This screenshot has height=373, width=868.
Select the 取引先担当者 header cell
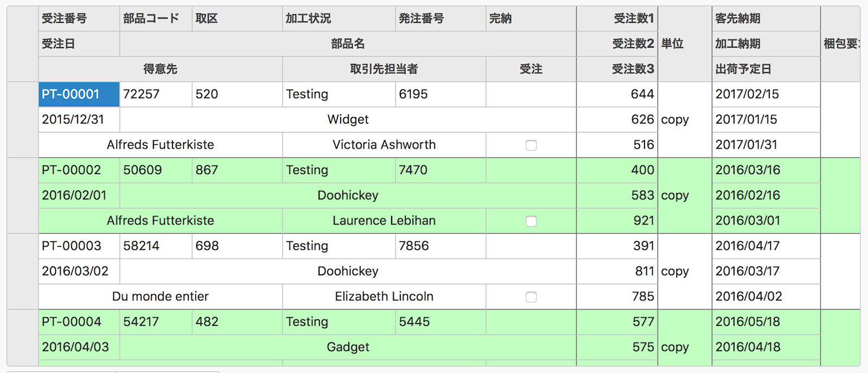tap(384, 69)
